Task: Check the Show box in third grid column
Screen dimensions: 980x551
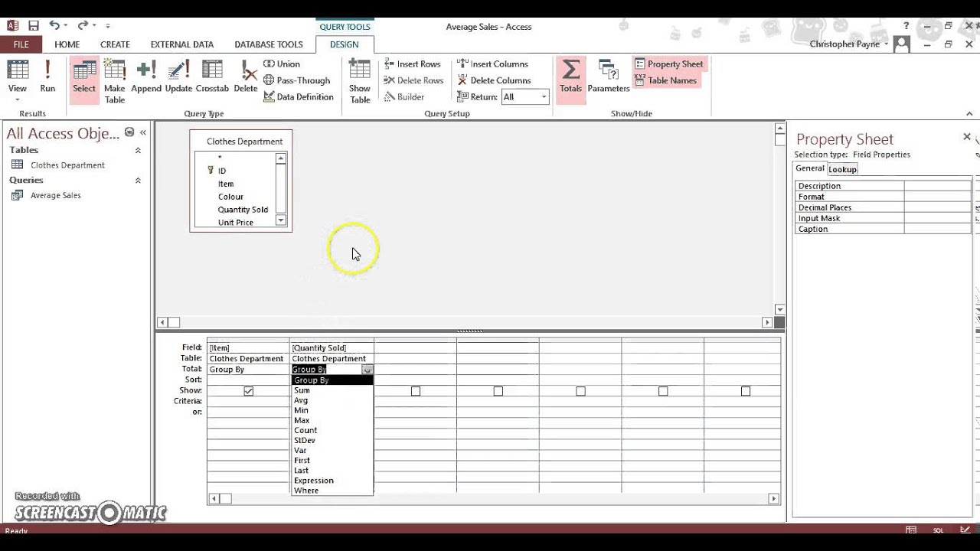Action: pyautogui.click(x=415, y=391)
